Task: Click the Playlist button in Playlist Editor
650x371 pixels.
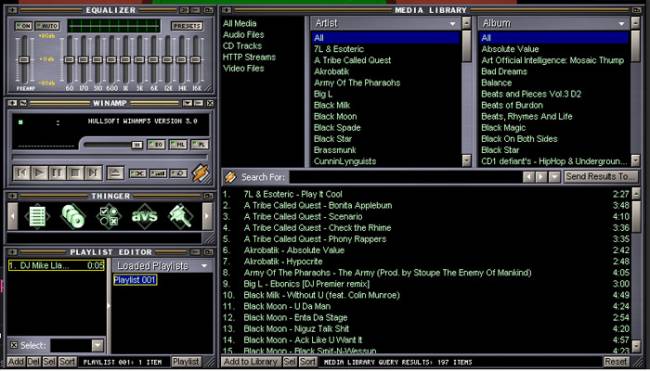Action: [186, 362]
